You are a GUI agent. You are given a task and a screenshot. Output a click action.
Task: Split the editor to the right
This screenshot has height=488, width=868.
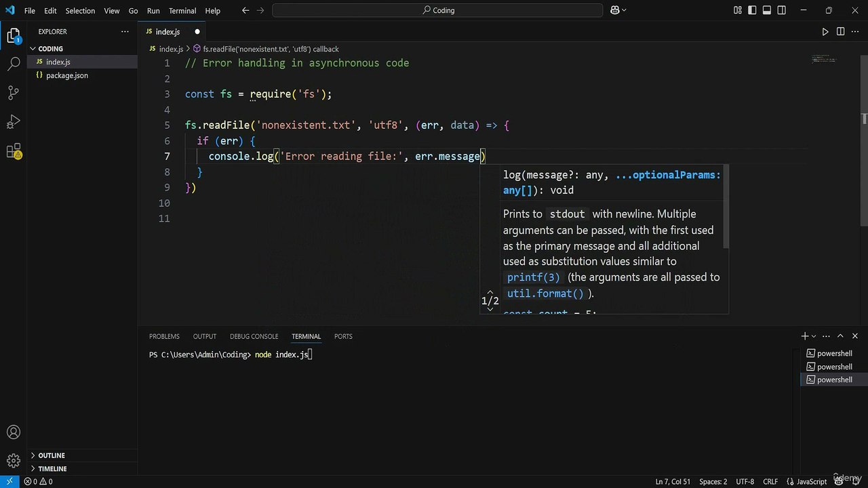[840, 32]
